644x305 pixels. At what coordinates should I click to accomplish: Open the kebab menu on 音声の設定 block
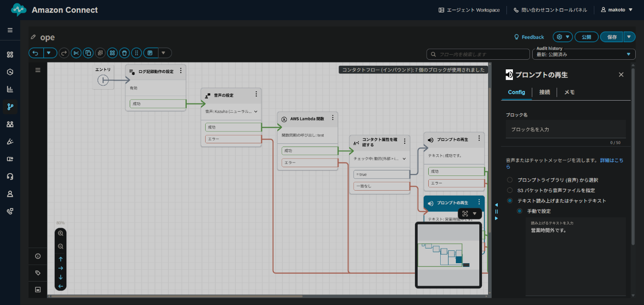[256, 94]
